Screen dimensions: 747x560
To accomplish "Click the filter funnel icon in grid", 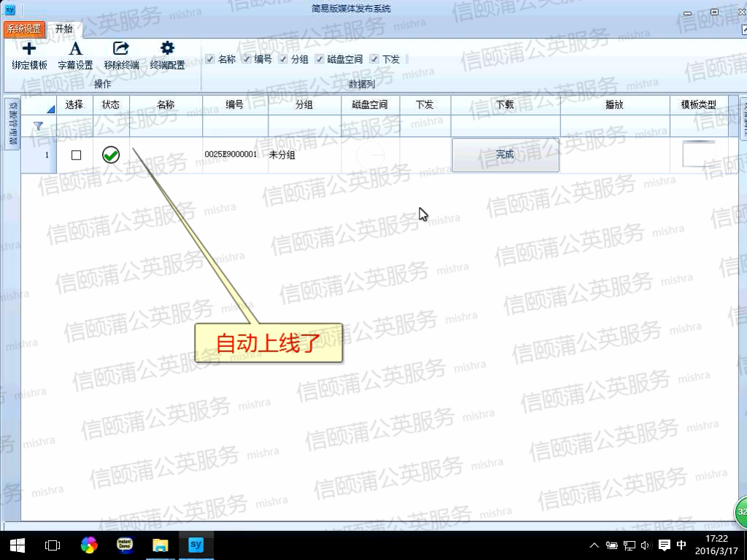I will click(x=39, y=126).
